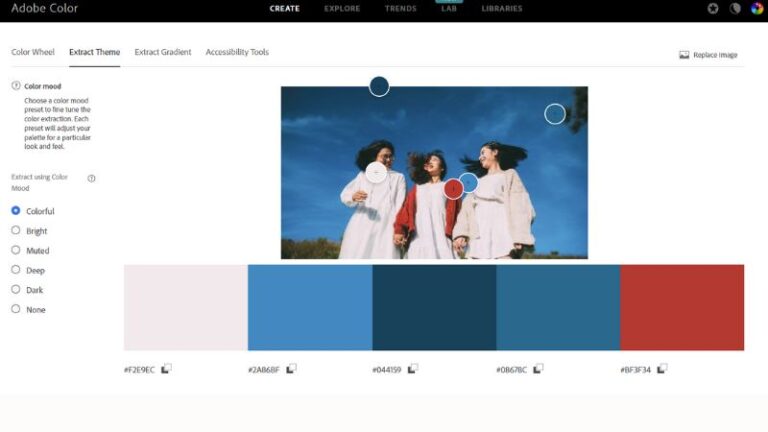Image resolution: width=768 pixels, height=432 pixels.
Task: Select the blue picker in upper-right sky
Action: tap(555, 114)
